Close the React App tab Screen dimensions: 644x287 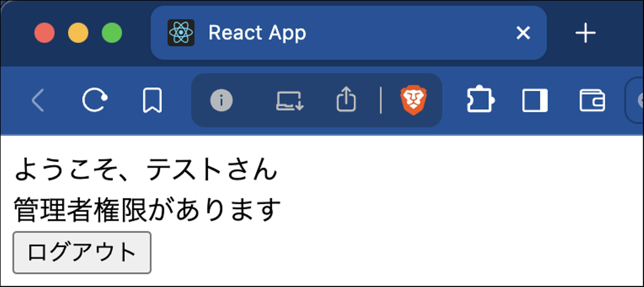point(523,33)
